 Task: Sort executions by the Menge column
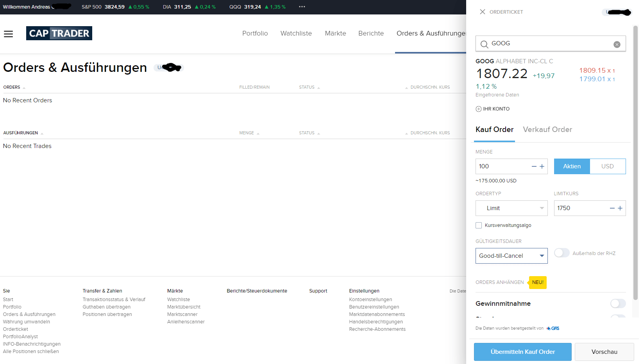click(249, 133)
